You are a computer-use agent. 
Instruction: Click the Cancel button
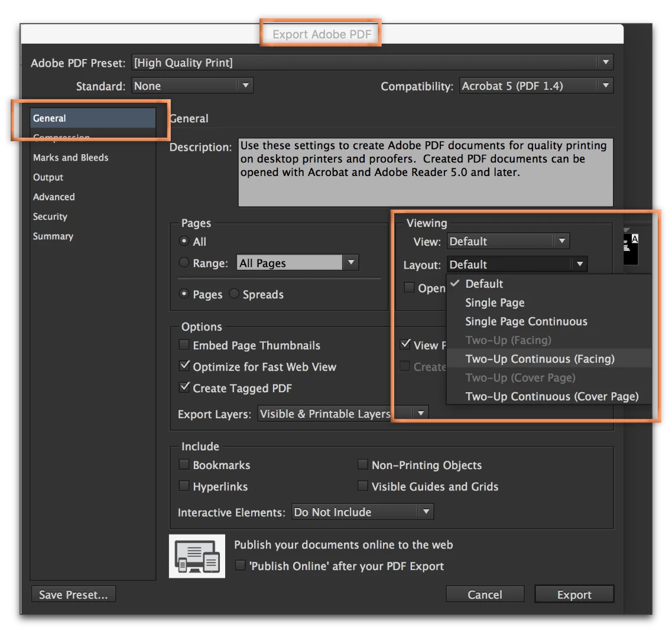click(x=485, y=594)
